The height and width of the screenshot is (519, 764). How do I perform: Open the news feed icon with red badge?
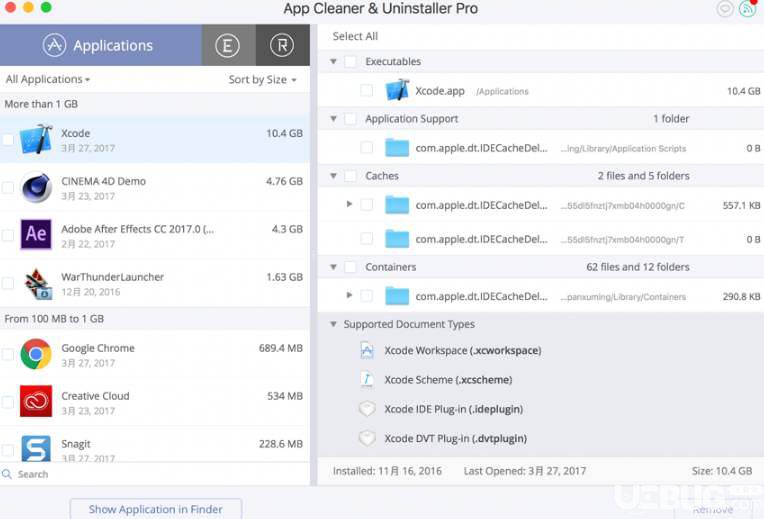748,8
